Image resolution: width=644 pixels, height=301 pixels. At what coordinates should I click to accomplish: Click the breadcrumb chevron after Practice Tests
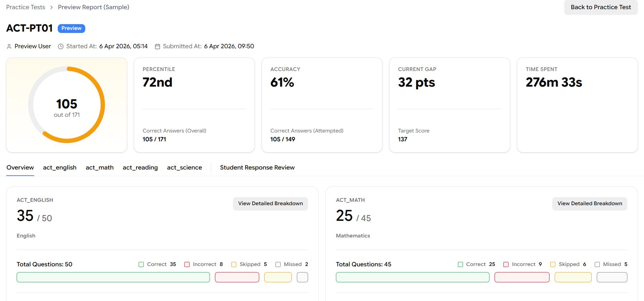52,7
